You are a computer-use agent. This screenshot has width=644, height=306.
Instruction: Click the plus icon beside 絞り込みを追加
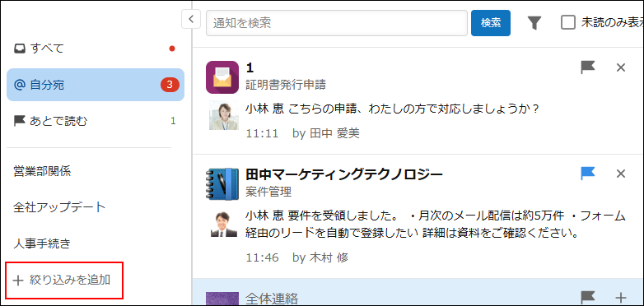pos(17,280)
